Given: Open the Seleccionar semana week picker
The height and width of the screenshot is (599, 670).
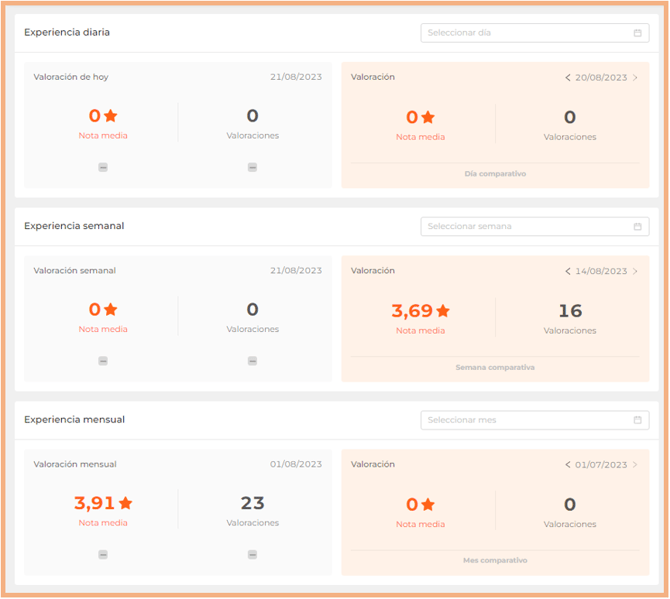Looking at the screenshot, I should pyautogui.click(x=525, y=227).
